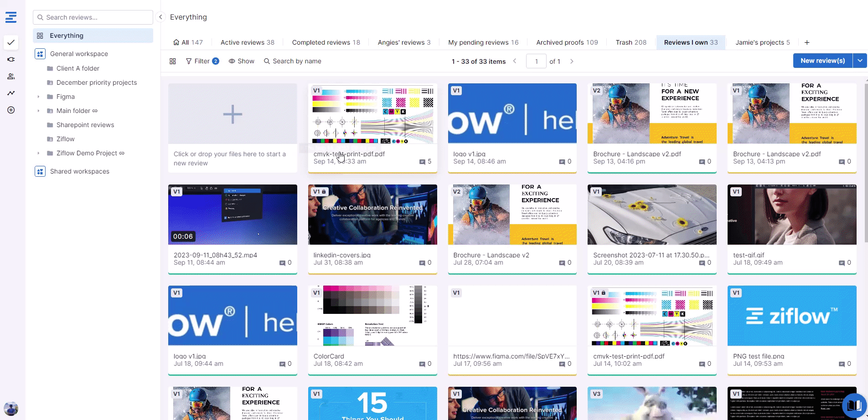
Task: Click the New review(s) button
Action: (822, 61)
